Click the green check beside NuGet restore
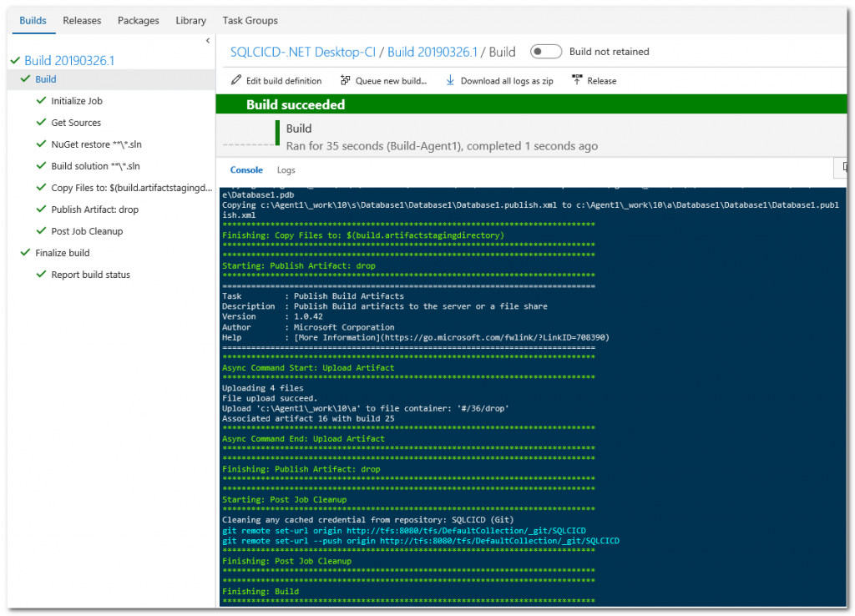 pyautogui.click(x=41, y=144)
